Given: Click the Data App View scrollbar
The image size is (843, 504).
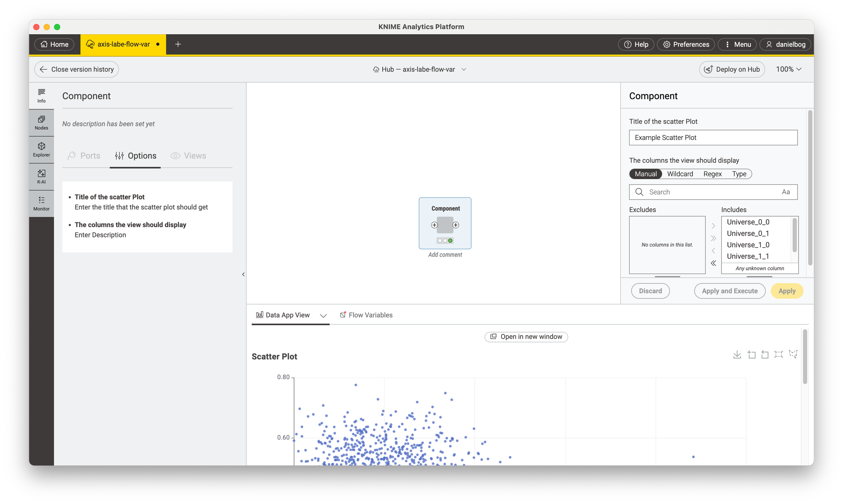Looking at the screenshot, I should (x=805, y=357).
